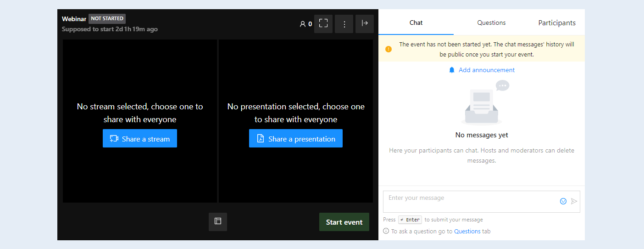This screenshot has width=644, height=249.
Task: Click 'No stream selected' message
Action: tap(140, 113)
